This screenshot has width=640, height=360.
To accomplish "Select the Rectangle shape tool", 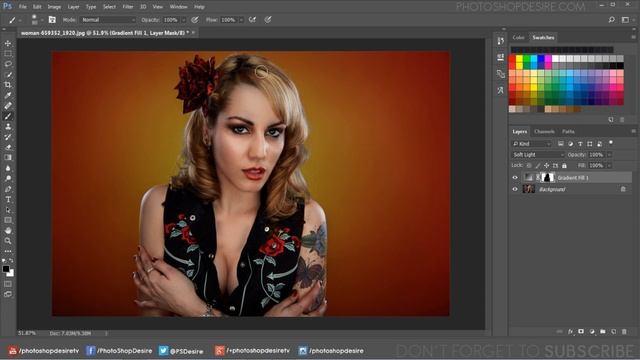I will (x=8, y=220).
